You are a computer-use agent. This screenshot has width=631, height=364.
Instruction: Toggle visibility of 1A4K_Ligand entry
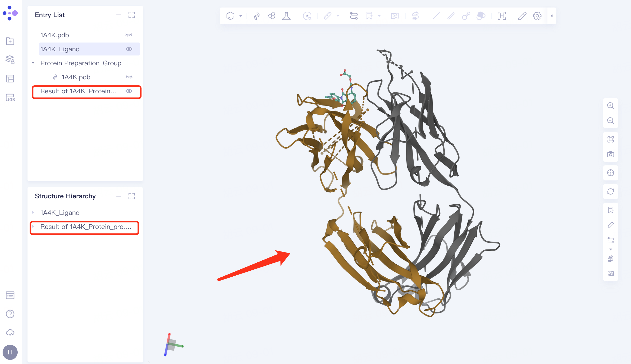129,49
